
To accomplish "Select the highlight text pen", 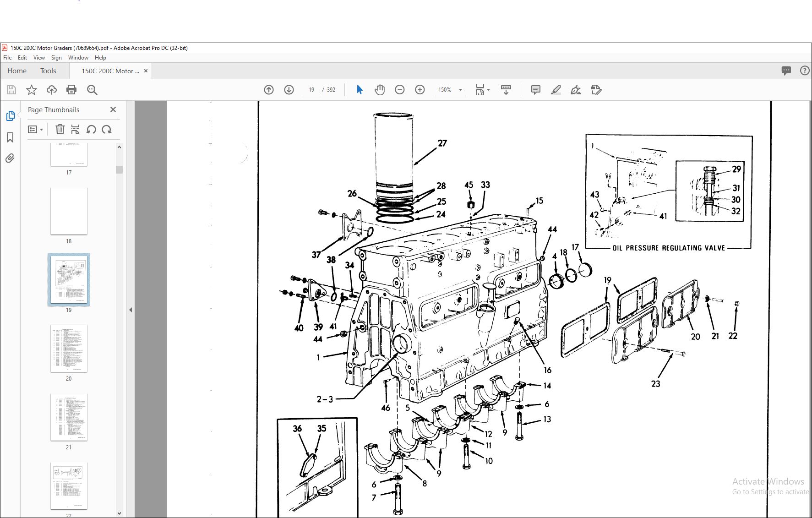I will (x=556, y=90).
